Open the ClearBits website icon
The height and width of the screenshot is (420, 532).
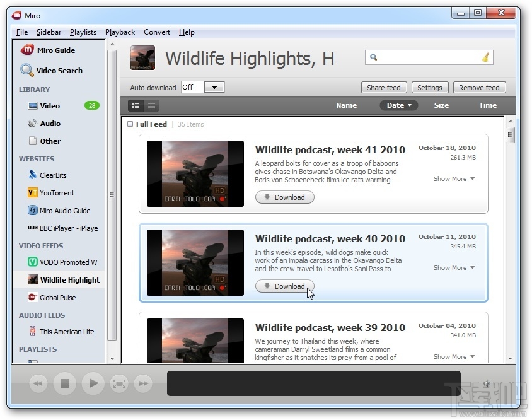[x=33, y=175]
